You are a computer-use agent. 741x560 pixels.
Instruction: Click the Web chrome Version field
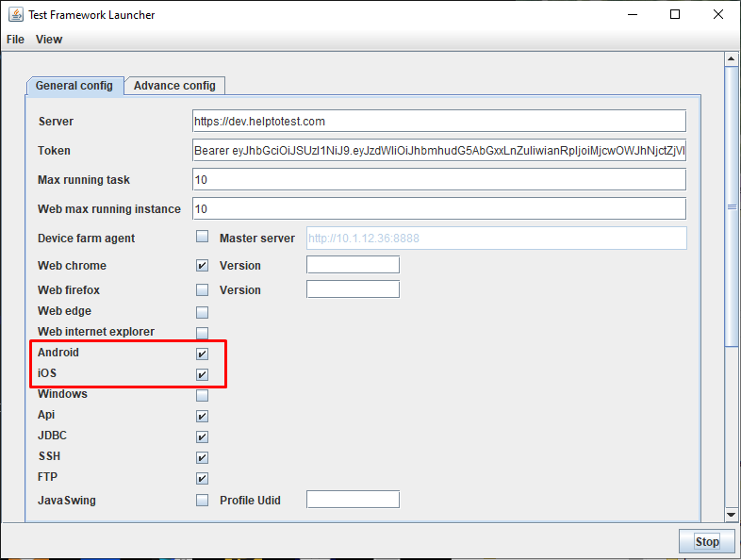coord(353,265)
